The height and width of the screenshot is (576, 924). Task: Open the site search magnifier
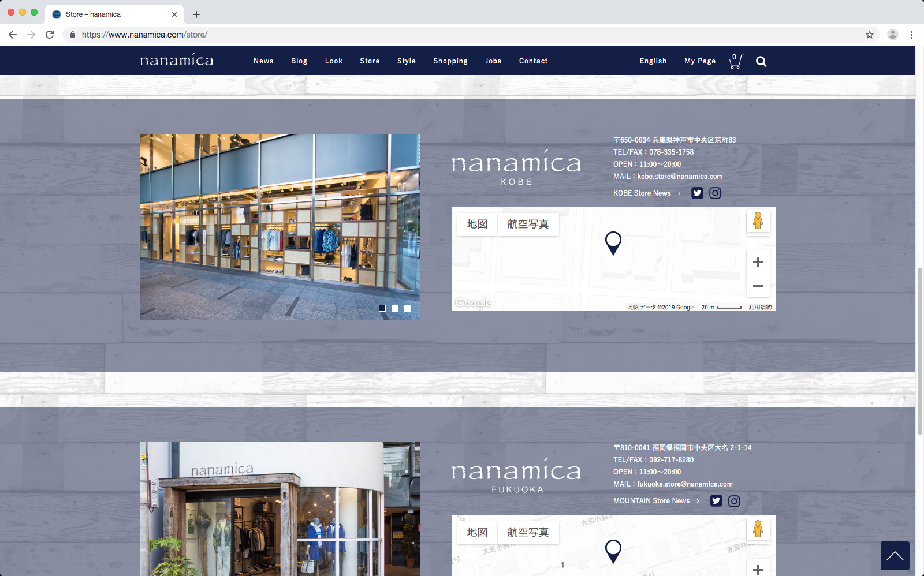tap(761, 62)
